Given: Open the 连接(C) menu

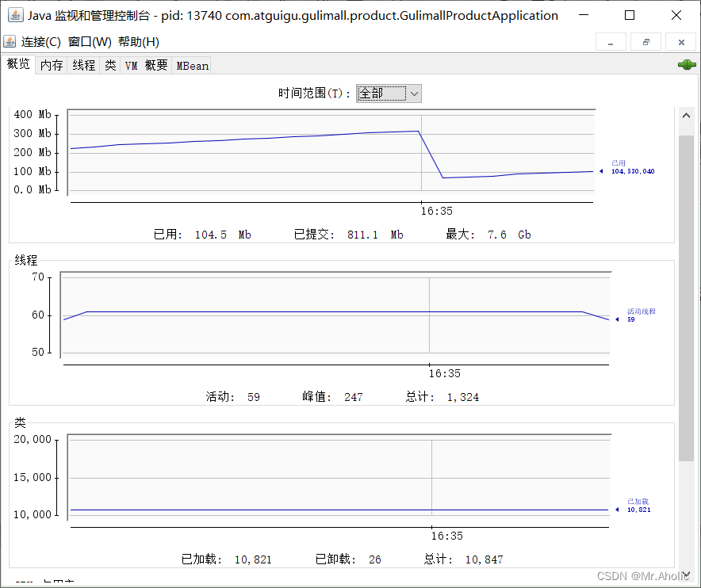Looking at the screenshot, I should (x=40, y=41).
